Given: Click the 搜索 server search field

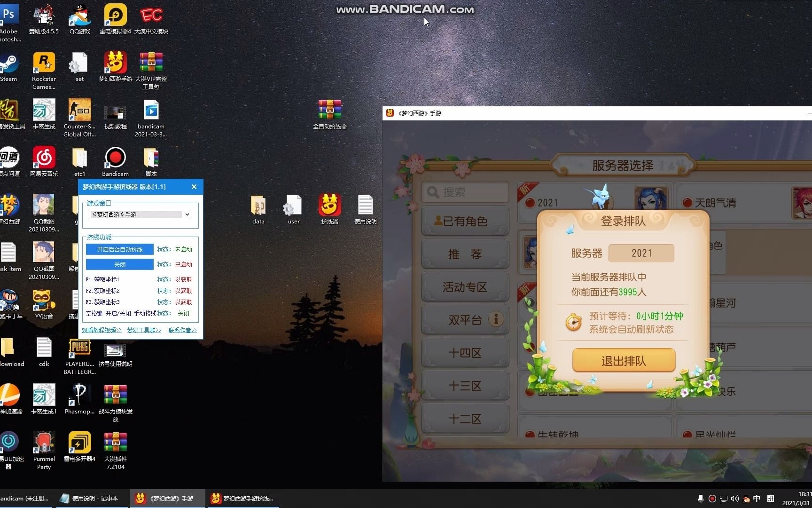Looking at the screenshot, I should point(465,192).
